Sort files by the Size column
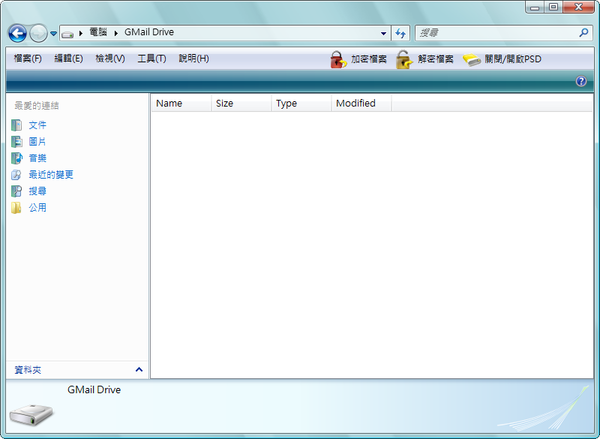Image resolution: width=600 pixels, height=439 pixels. (241, 103)
